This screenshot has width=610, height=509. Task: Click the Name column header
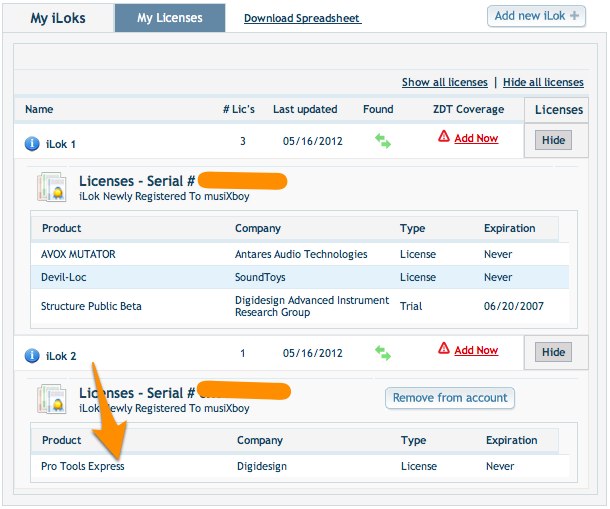[x=39, y=109]
